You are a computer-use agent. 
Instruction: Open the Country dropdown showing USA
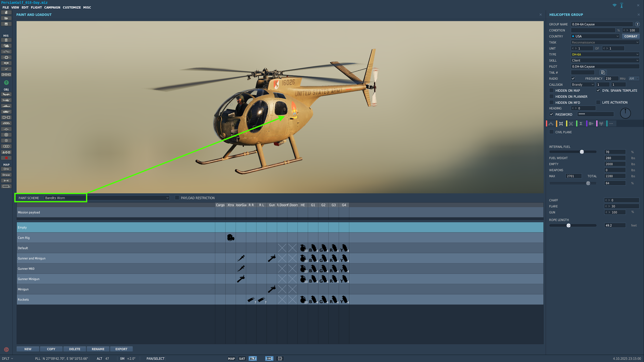[595, 36]
